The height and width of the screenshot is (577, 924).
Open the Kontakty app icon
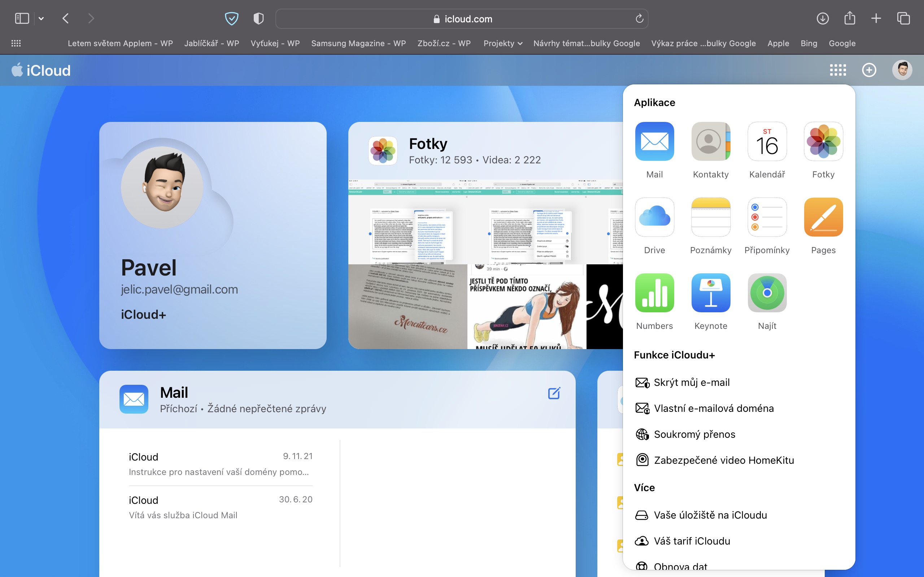click(711, 141)
